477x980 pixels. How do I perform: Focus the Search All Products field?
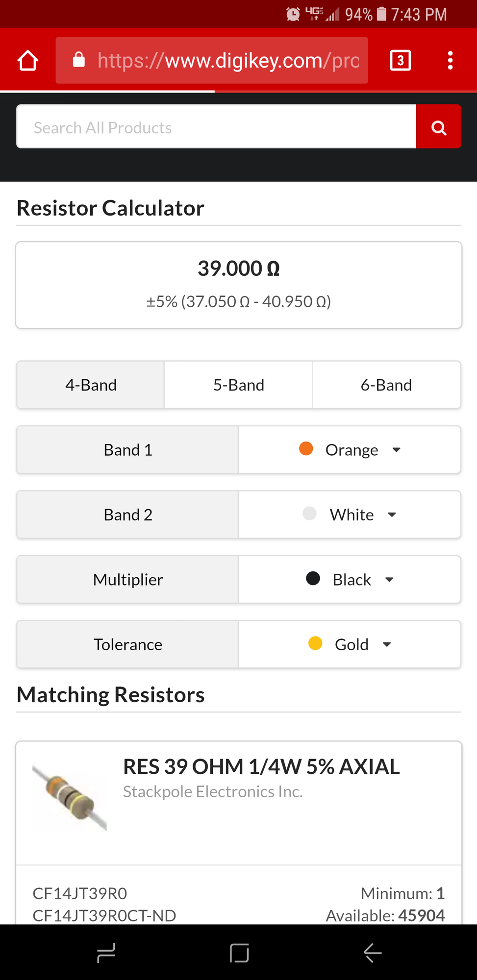216,127
